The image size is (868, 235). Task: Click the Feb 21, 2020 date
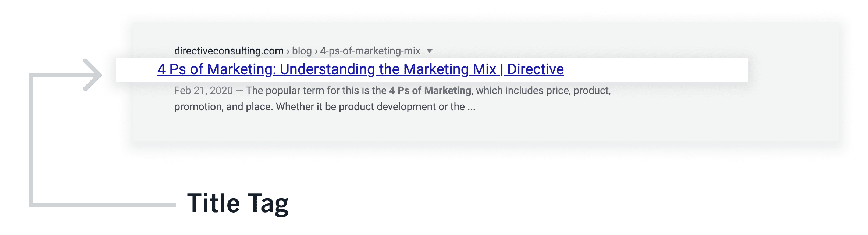203,90
